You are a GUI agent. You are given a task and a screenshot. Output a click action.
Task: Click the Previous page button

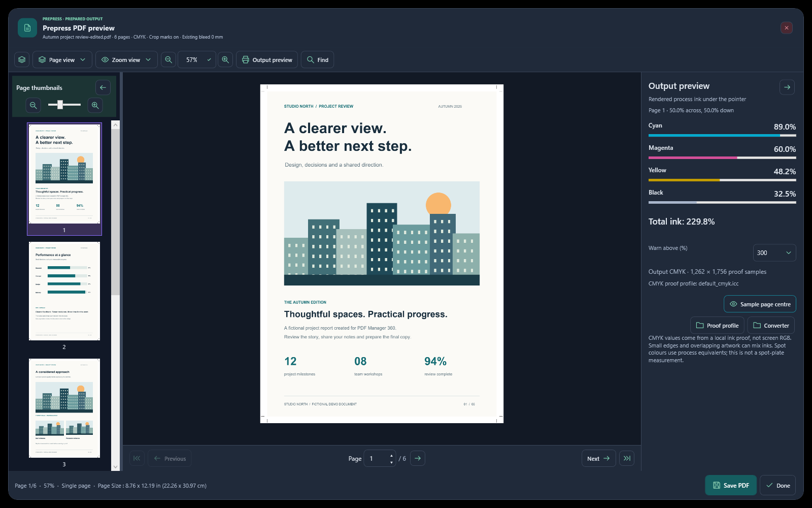click(170, 458)
